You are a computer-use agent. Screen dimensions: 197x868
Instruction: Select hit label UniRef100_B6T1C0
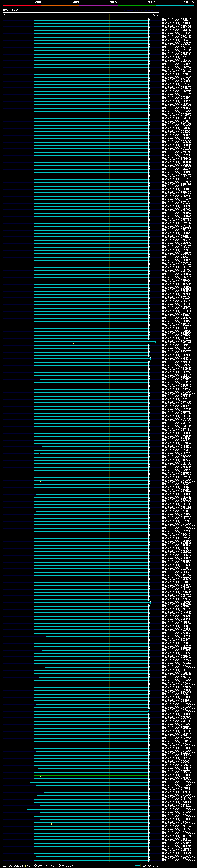click(x=177, y=94)
